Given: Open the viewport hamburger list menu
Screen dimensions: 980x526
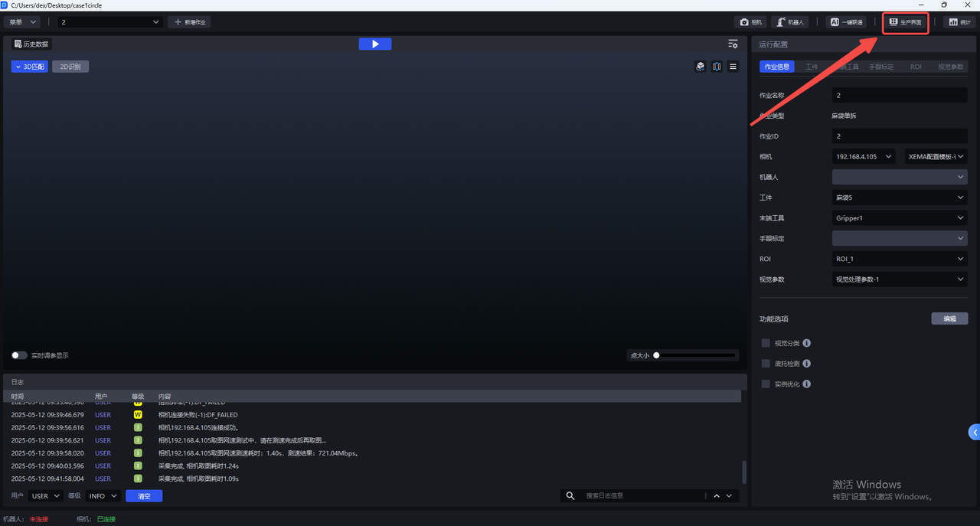Looking at the screenshot, I should 733,67.
